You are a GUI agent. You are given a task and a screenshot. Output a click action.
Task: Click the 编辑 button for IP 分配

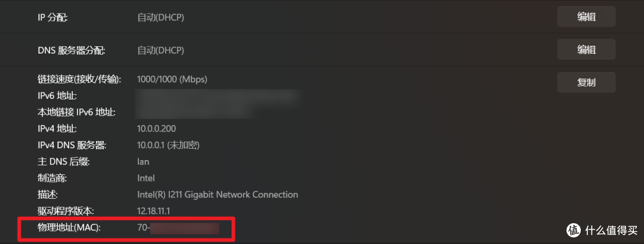[586, 17]
